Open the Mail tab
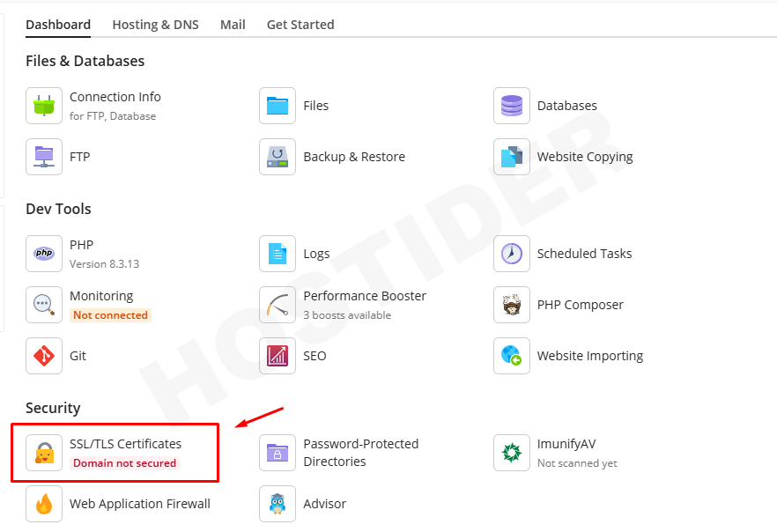 [x=233, y=25]
